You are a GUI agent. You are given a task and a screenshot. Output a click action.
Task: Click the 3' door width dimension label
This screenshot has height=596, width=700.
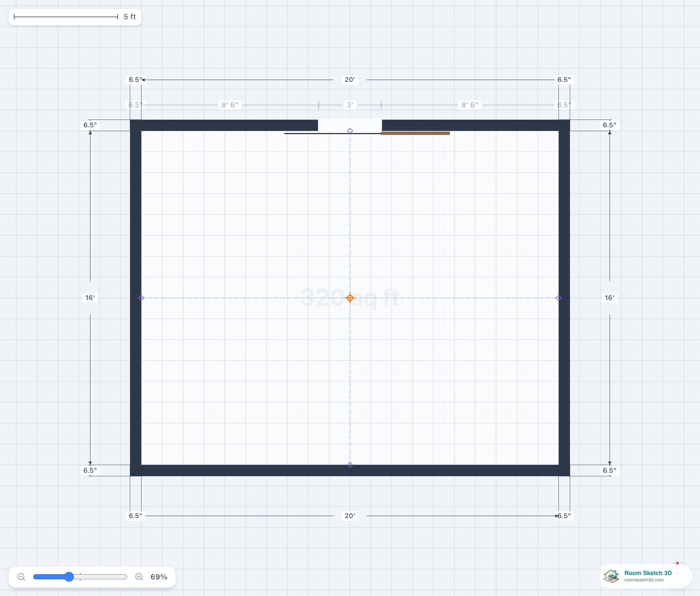coord(350,105)
